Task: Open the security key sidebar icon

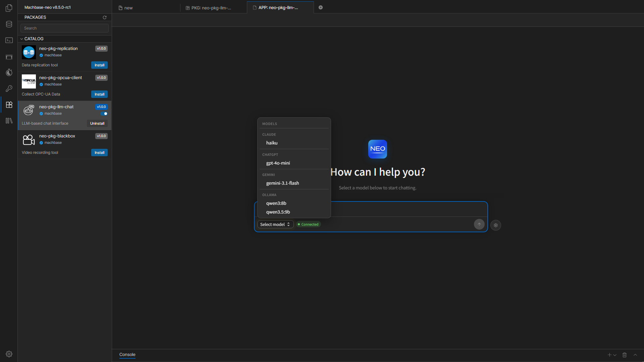Action: [x=9, y=88]
